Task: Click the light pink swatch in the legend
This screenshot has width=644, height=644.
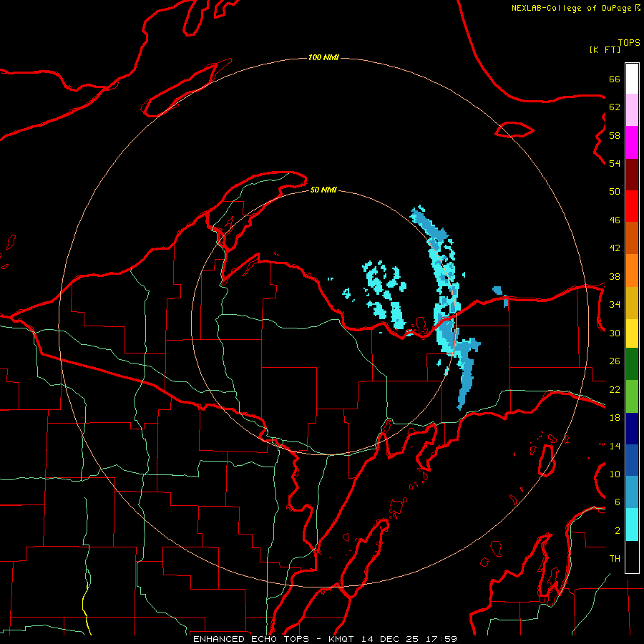Action: tap(632, 110)
